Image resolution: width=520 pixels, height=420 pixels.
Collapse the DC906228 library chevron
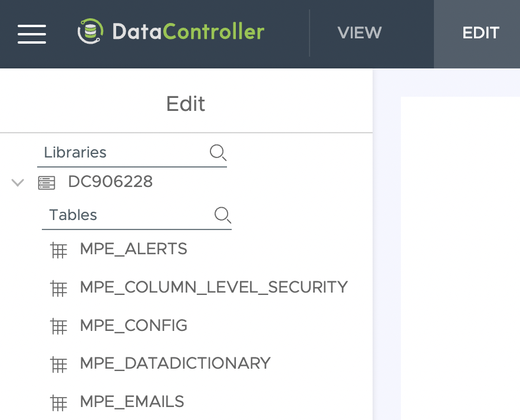(17, 182)
